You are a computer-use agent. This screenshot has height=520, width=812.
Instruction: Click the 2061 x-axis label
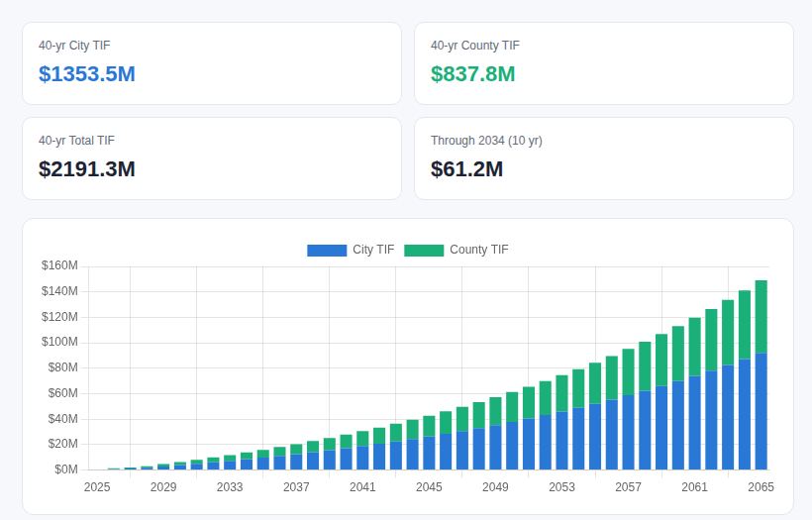coord(694,487)
